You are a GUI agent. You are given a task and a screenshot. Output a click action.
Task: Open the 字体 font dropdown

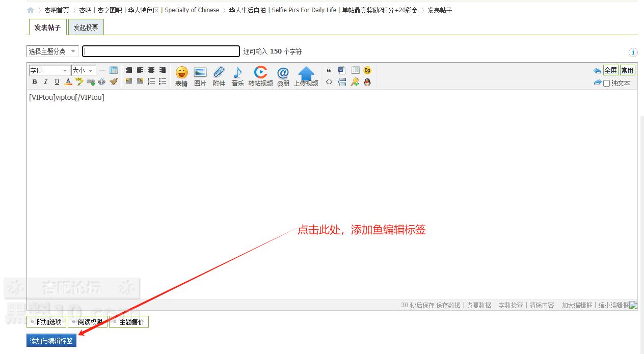point(48,71)
